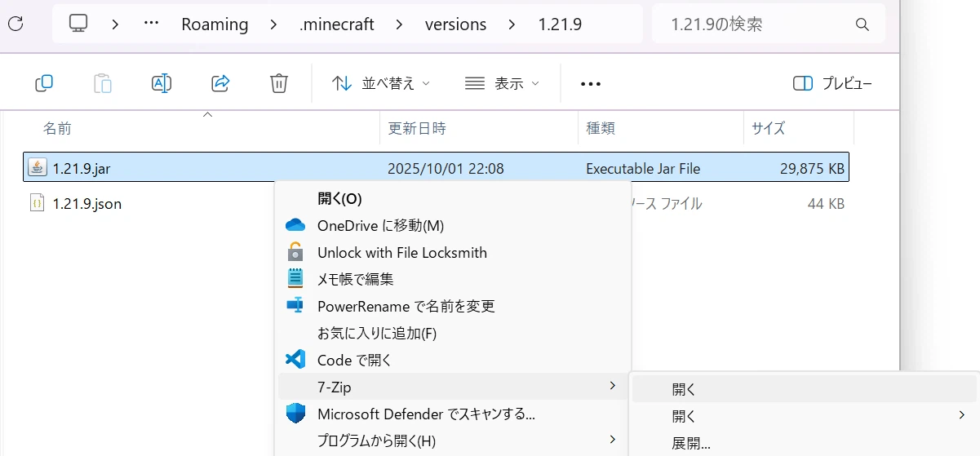Choose 展開... in the 7-Zip submenu
This screenshot has width=980, height=456.
point(805,443)
